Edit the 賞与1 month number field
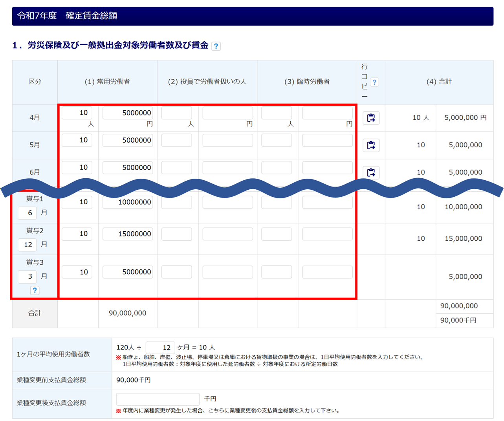The width and height of the screenshot is (504, 421). point(27,213)
